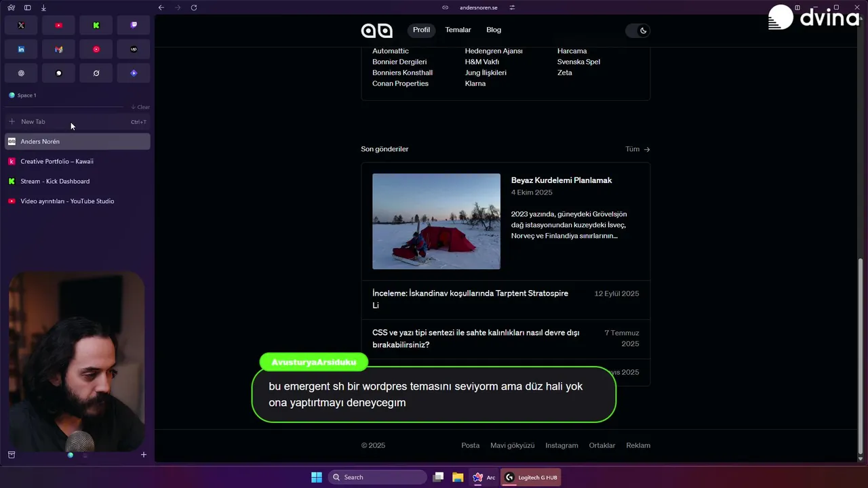Clear the open tabs list
The width and height of the screenshot is (868, 488).
pyautogui.click(x=140, y=107)
